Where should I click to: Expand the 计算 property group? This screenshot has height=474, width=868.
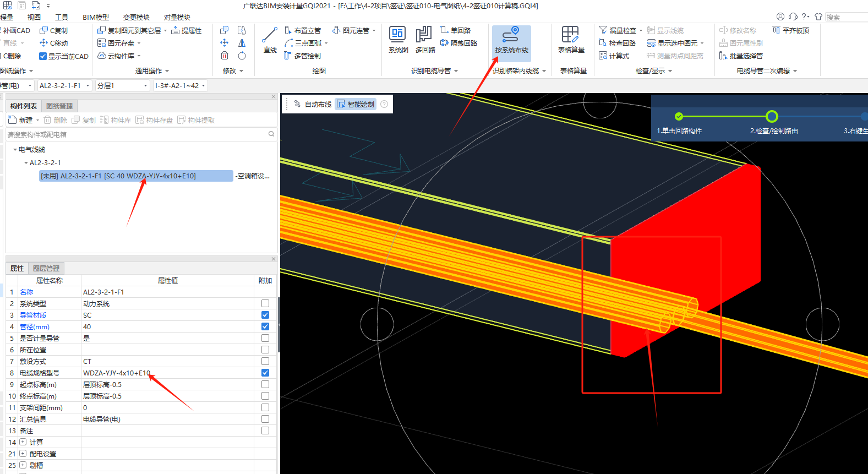tap(23, 442)
